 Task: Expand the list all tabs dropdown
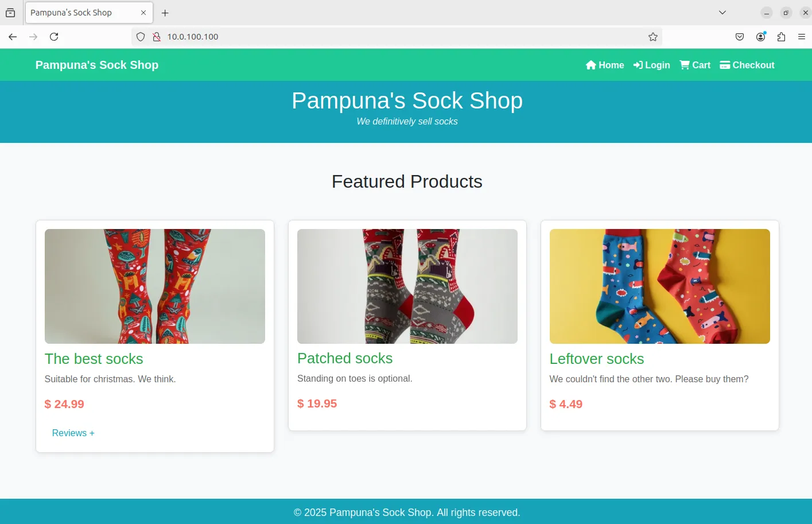722,13
